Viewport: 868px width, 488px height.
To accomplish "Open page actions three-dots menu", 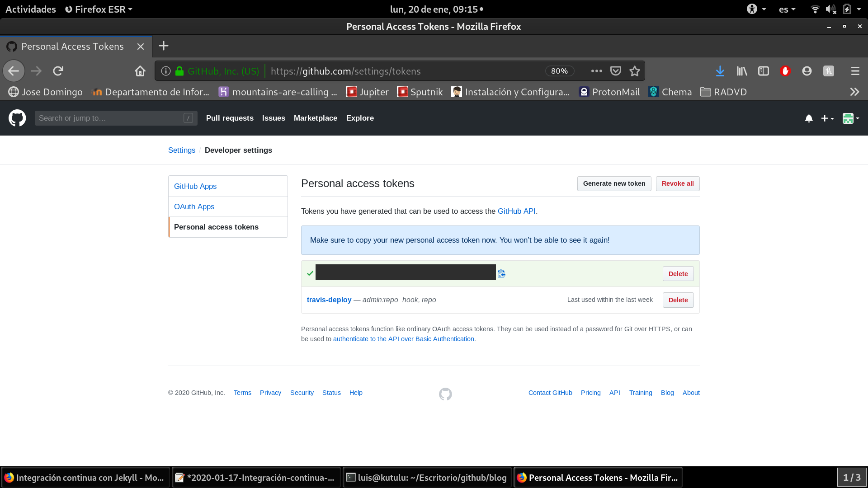I will [596, 71].
